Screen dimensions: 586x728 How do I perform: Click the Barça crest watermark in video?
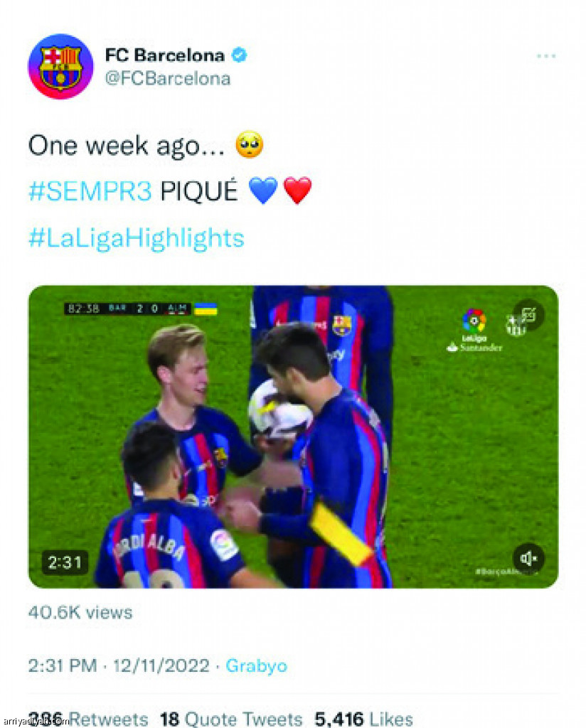[x=515, y=324]
